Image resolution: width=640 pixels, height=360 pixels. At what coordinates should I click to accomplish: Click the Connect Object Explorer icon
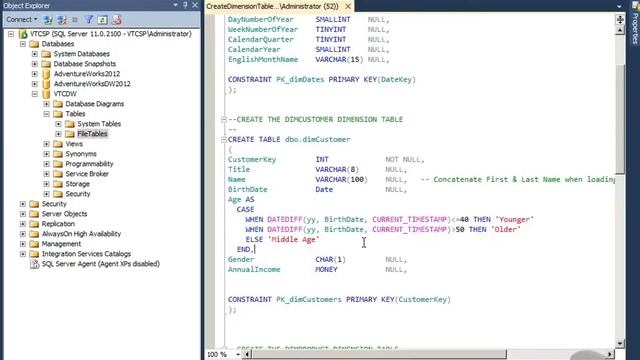pyautogui.click(x=48, y=20)
